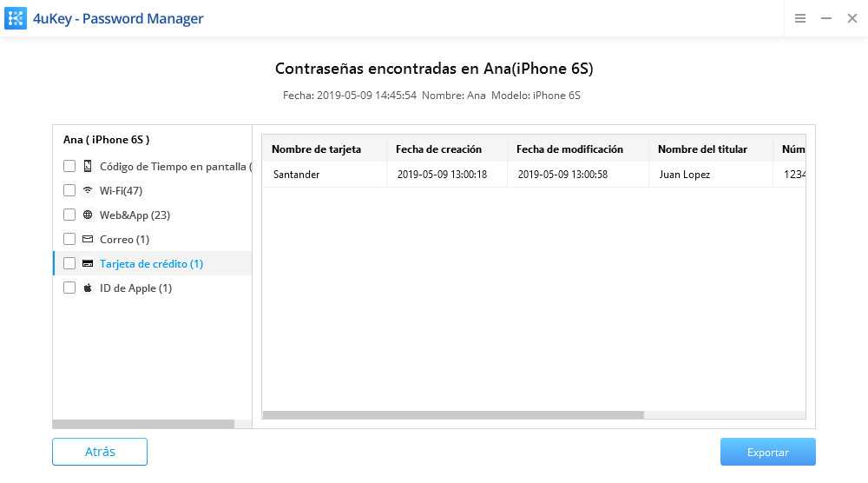Image resolution: width=868 pixels, height=483 pixels.
Task: Select the Tarjeta de crédito (1) category
Action: click(x=151, y=264)
